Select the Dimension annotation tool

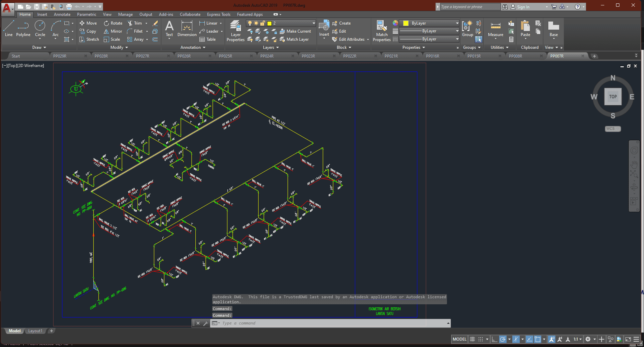187,29
